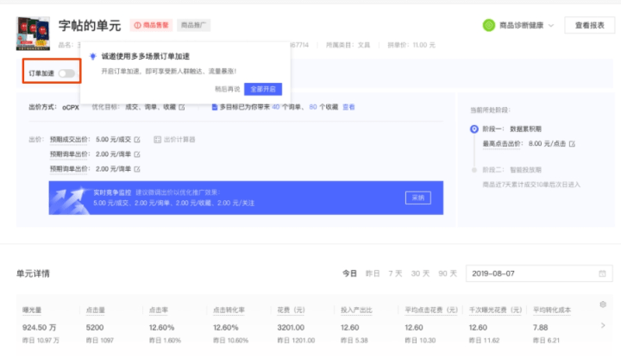
Task: Toggle the 订单加速 switch
Action: click(66, 73)
